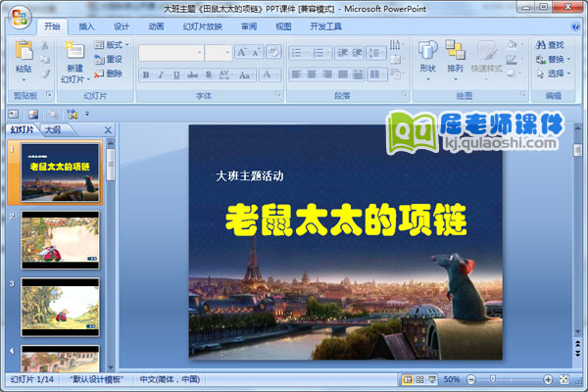Close the slide thumbnail pane
The image size is (588, 392).
(x=108, y=129)
